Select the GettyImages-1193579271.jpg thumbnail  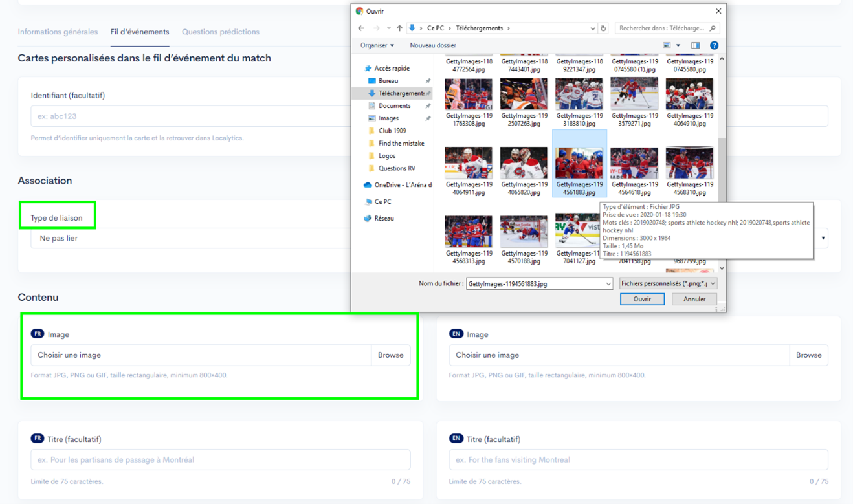coord(634,95)
